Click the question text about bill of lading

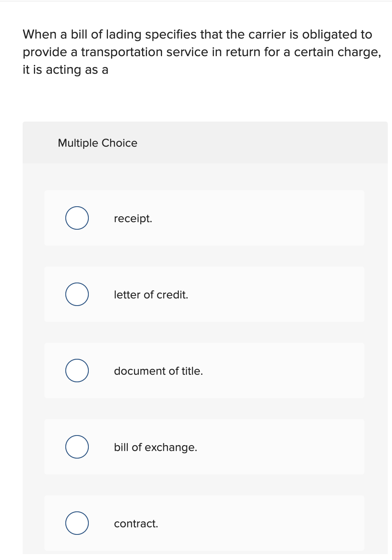pyautogui.click(x=201, y=52)
